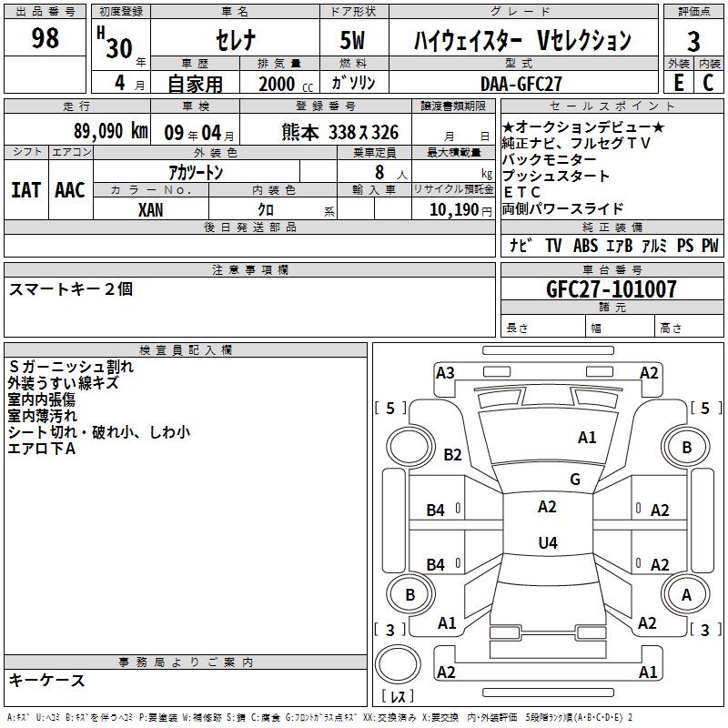This screenshot has width=728, height=728.
Task: Select door shape value 5W
Action: click(352, 40)
